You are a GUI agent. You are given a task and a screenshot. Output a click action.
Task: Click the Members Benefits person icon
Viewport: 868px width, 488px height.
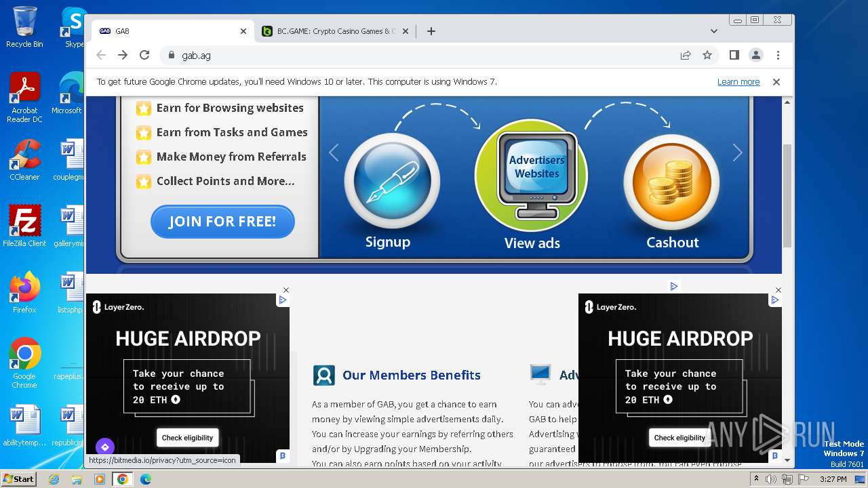[323, 375]
